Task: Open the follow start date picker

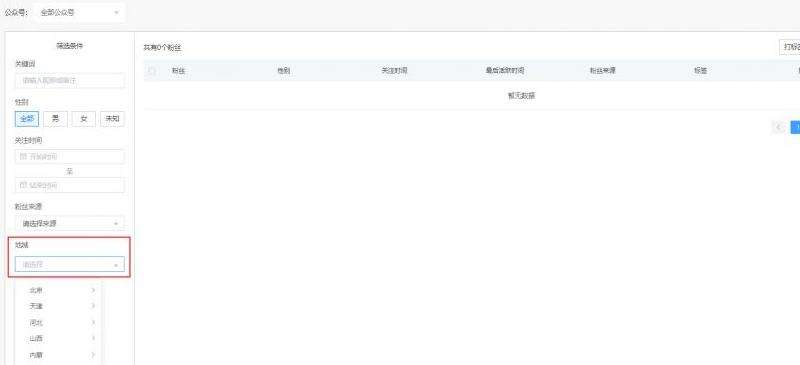Action: click(x=70, y=157)
